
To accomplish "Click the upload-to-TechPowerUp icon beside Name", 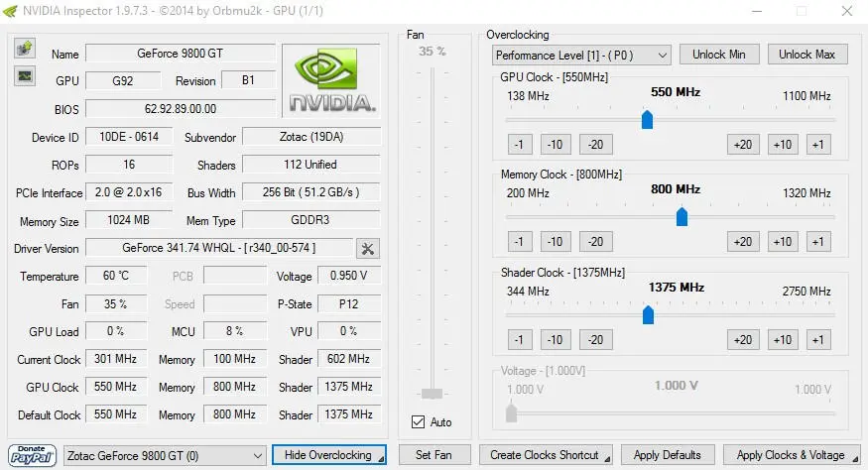I will 25,49.
